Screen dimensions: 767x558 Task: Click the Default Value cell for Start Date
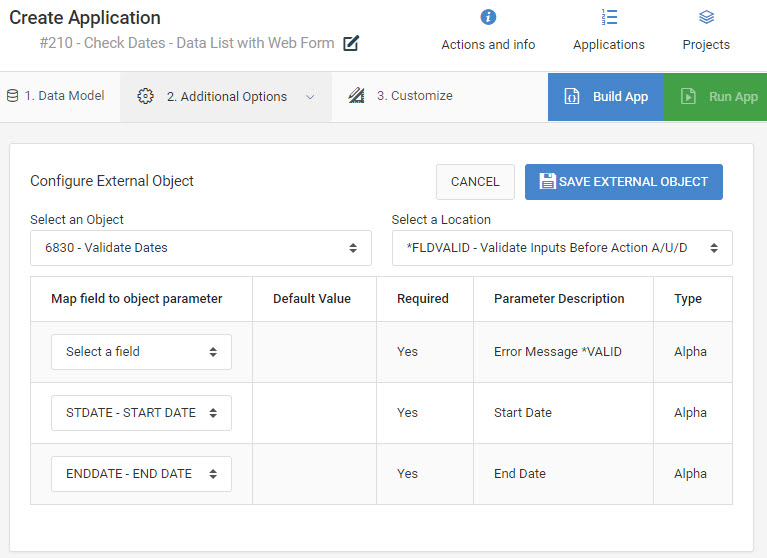[x=314, y=413]
